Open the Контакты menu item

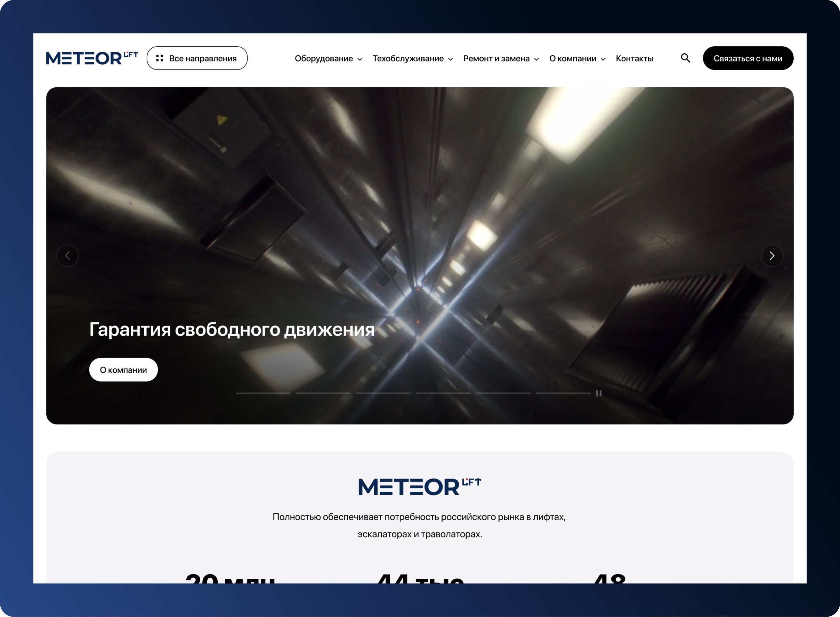point(634,59)
